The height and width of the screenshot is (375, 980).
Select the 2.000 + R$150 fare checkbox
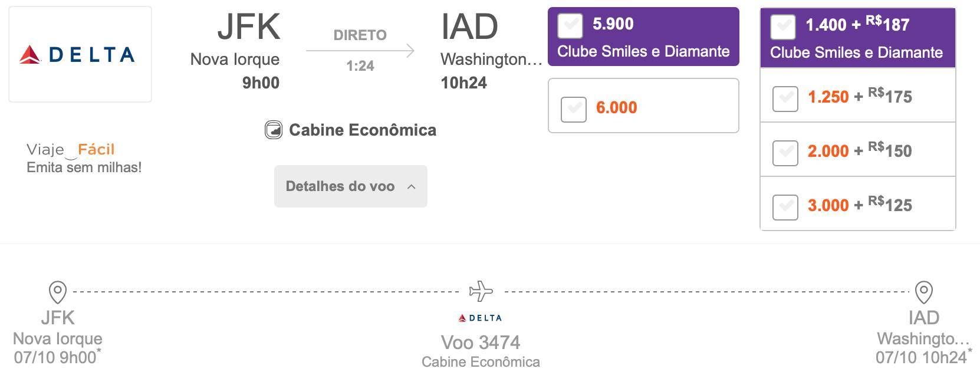pyautogui.click(x=785, y=153)
